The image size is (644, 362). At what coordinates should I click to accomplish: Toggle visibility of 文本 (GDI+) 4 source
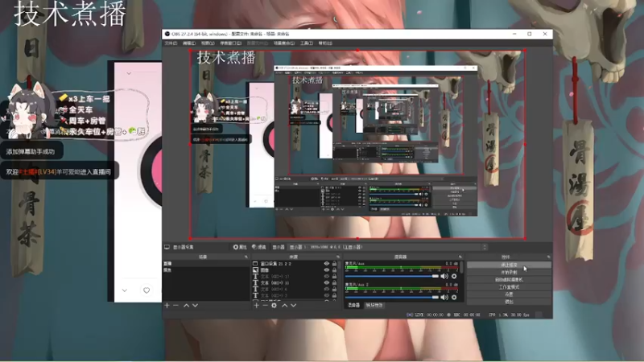coord(327,289)
